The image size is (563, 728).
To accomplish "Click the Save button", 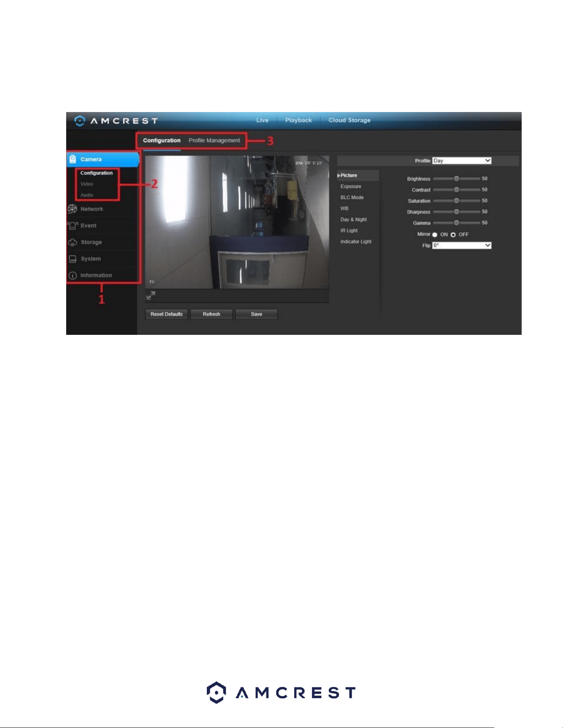I will pos(256,314).
